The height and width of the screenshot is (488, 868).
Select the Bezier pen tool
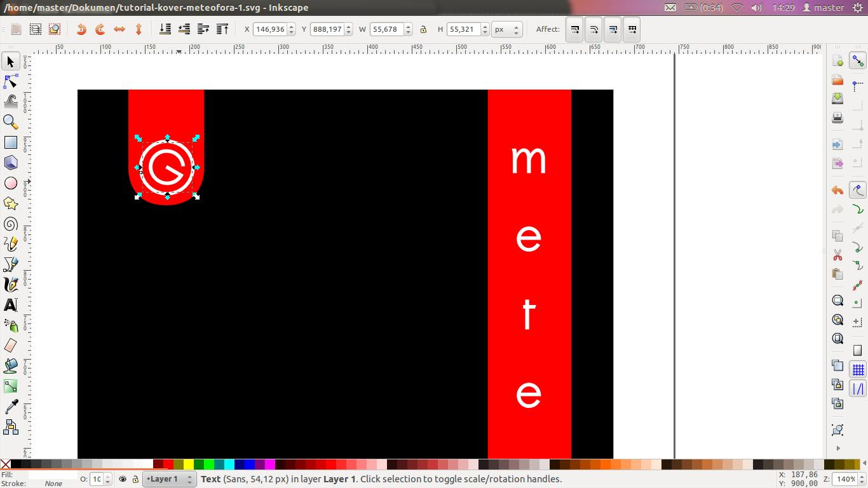[x=10, y=264]
